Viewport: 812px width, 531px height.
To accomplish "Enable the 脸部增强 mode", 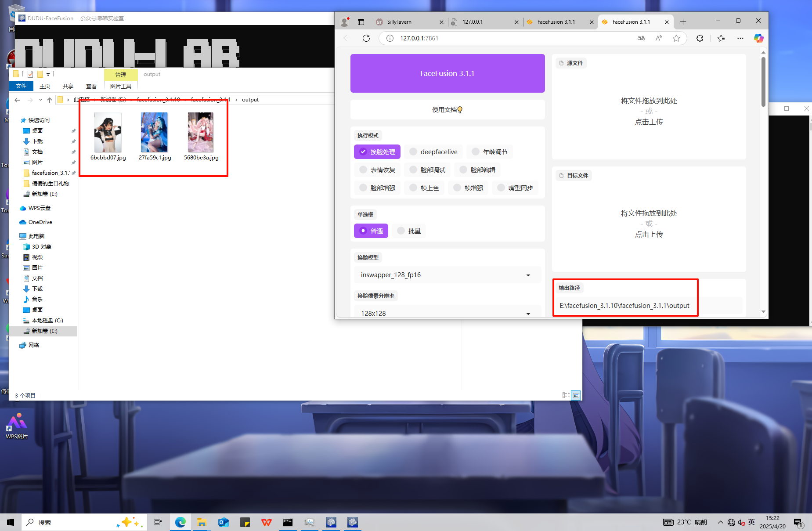I will click(x=377, y=188).
